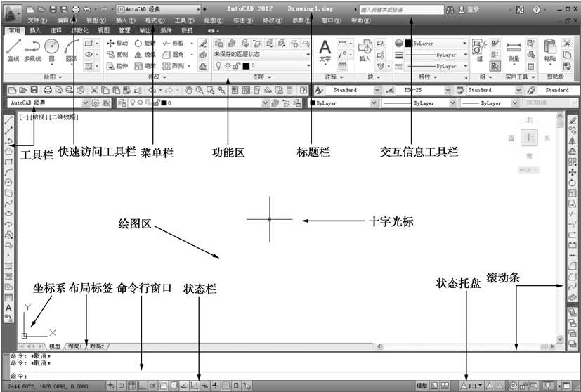The width and height of the screenshot is (581, 392).
Task: Click Pan hand icon in standard toolbar
Action: [x=189, y=90]
